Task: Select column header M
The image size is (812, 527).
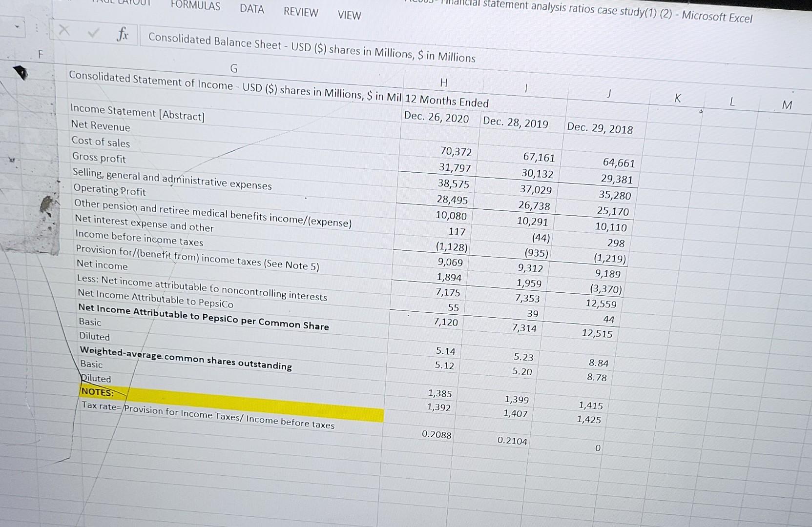Action: [x=787, y=104]
